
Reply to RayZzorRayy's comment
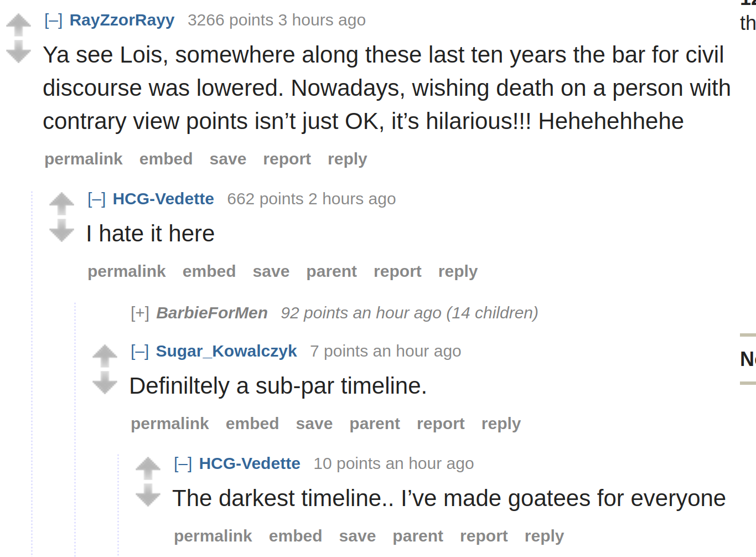[348, 159]
